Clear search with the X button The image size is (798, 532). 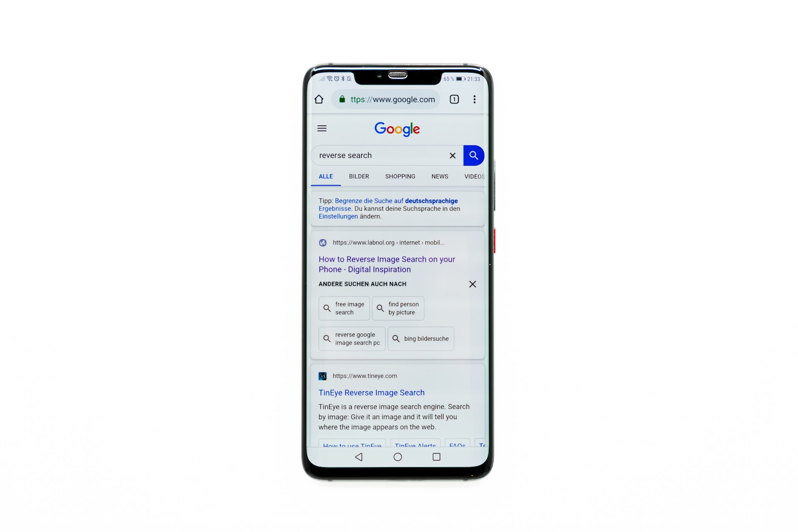(x=452, y=155)
